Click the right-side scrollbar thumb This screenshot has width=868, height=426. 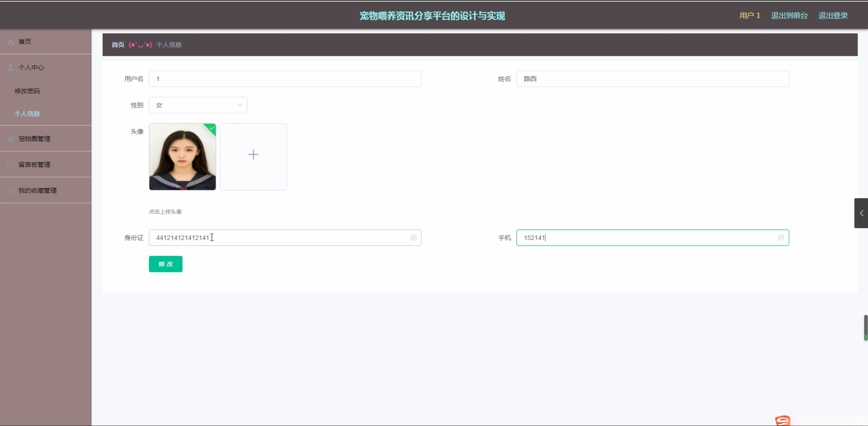[x=865, y=327]
